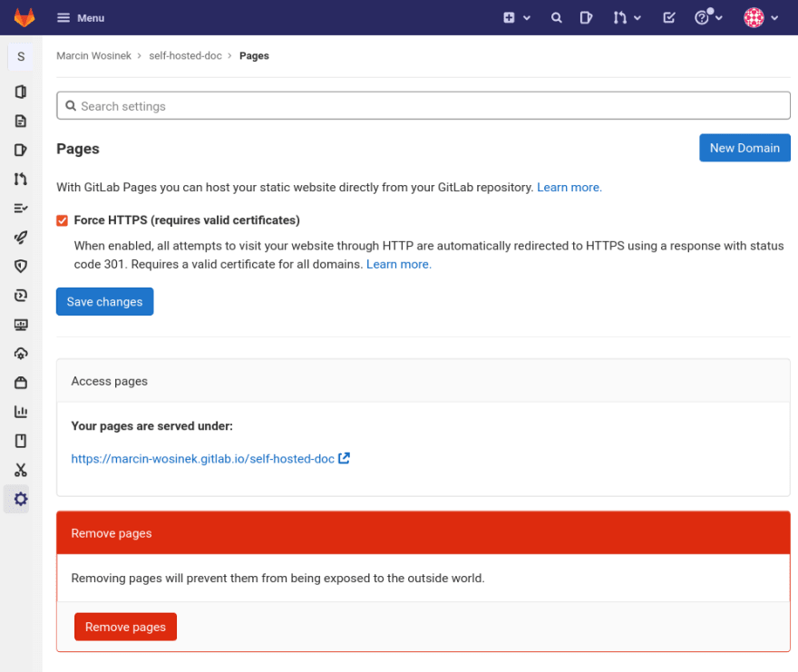
Task: Click the New Domain button
Action: tap(744, 148)
